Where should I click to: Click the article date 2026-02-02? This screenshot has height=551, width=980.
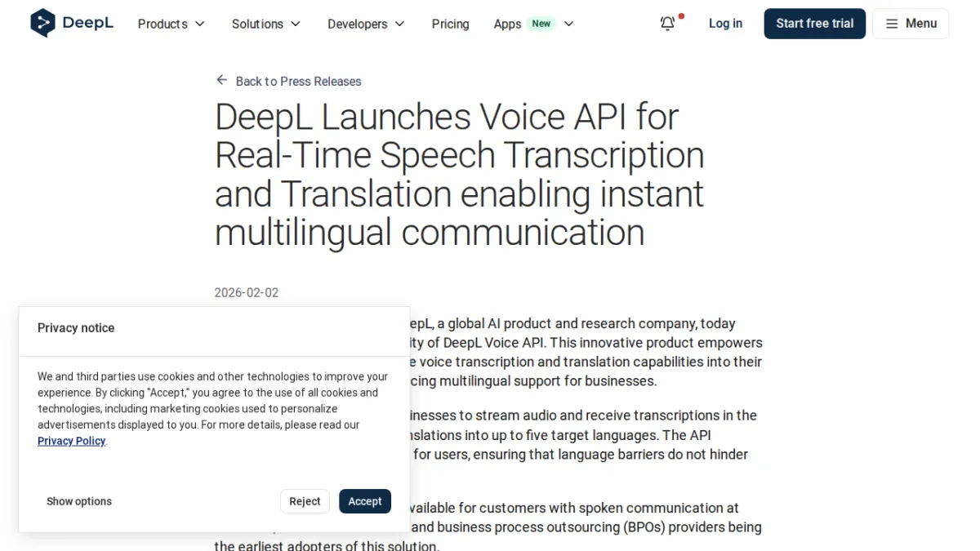(247, 292)
